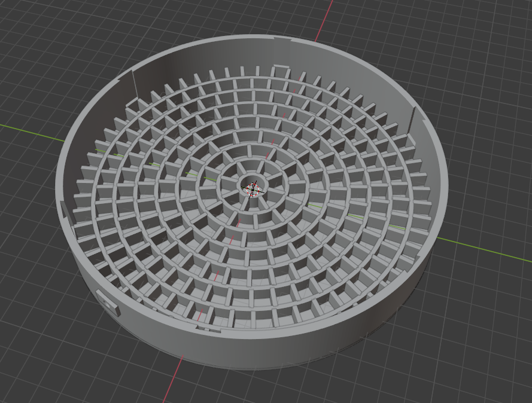Viewport: 532px width, 403px height.
Task: Click the 3D cursor at the model's center
Action: click(253, 190)
